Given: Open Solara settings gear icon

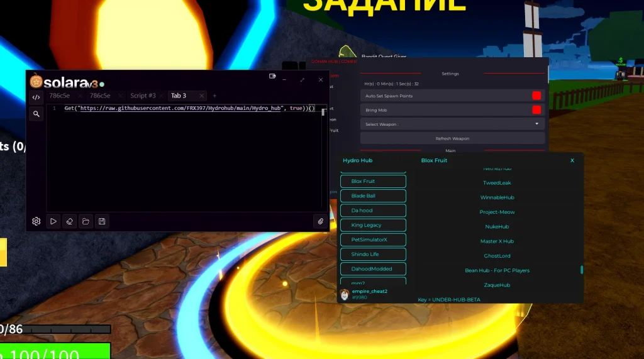Looking at the screenshot, I should (36, 221).
